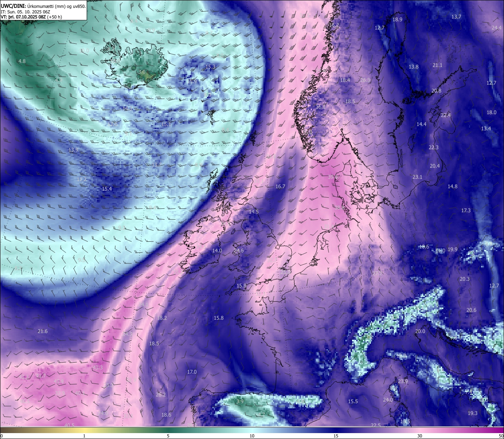Viewport: 504px width, 439px height.
Task: Click the 15.8 value west of Brittany
Action: pyautogui.click(x=219, y=318)
